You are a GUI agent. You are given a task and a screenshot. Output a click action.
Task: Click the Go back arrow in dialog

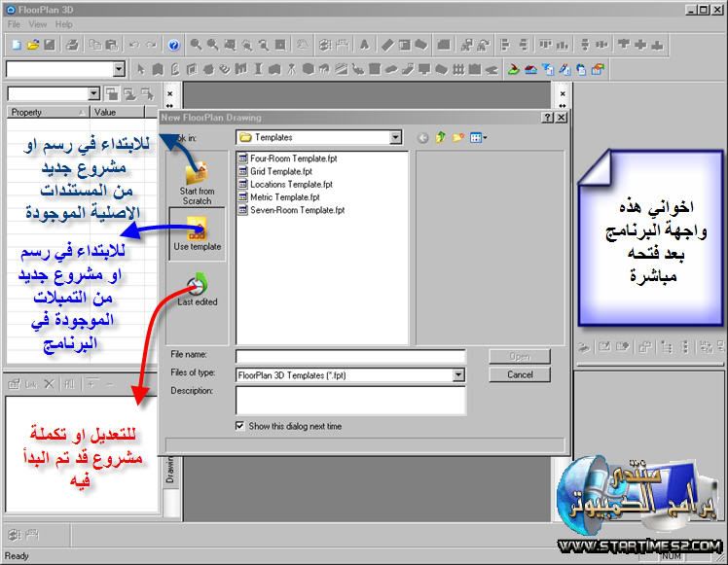[422, 138]
